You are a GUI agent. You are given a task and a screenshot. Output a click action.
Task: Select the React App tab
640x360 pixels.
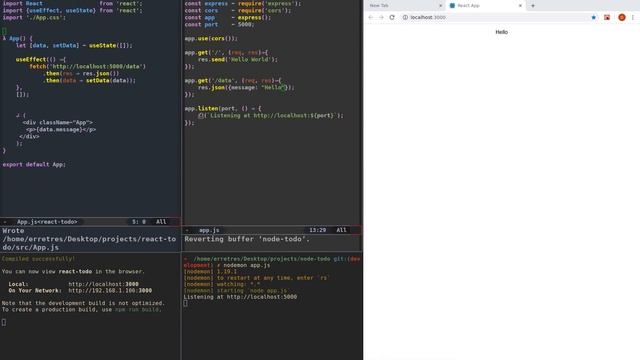(x=486, y=6)
